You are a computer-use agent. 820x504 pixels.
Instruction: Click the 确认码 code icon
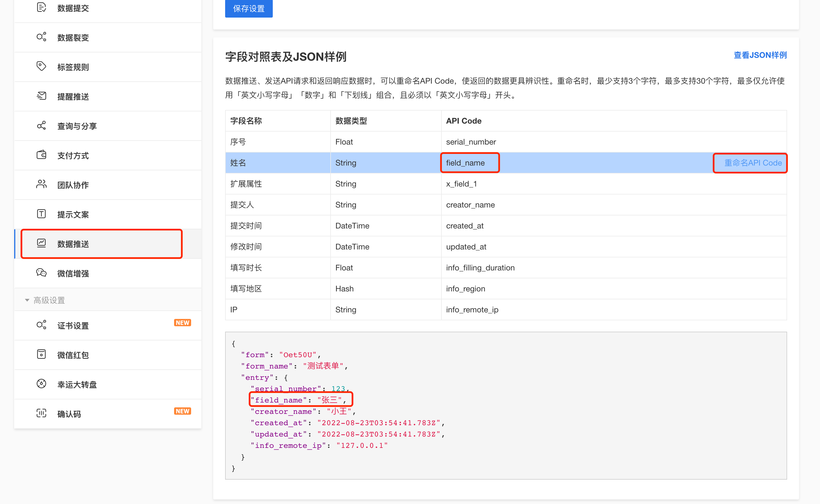pyautogui.click(x=41, y=413)
